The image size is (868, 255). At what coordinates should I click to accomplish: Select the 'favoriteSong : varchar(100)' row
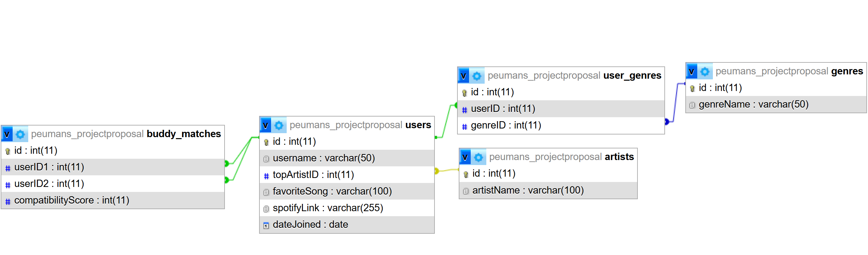point(347,191)
